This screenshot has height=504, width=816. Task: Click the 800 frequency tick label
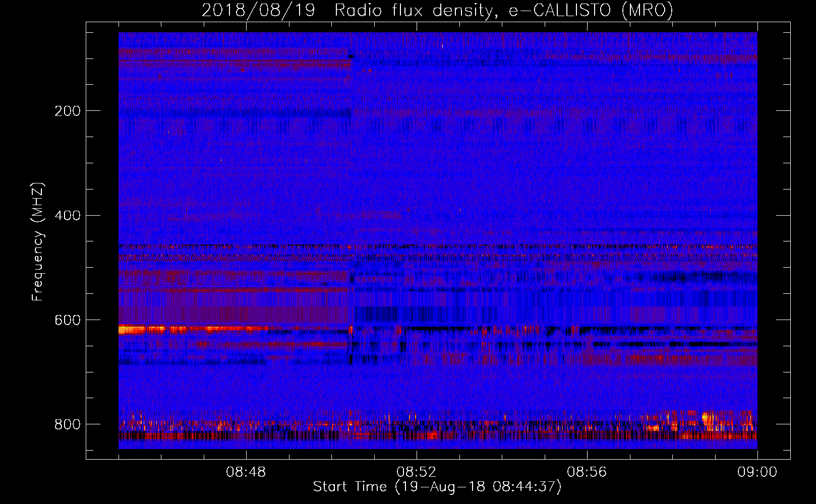coord(68,424)
